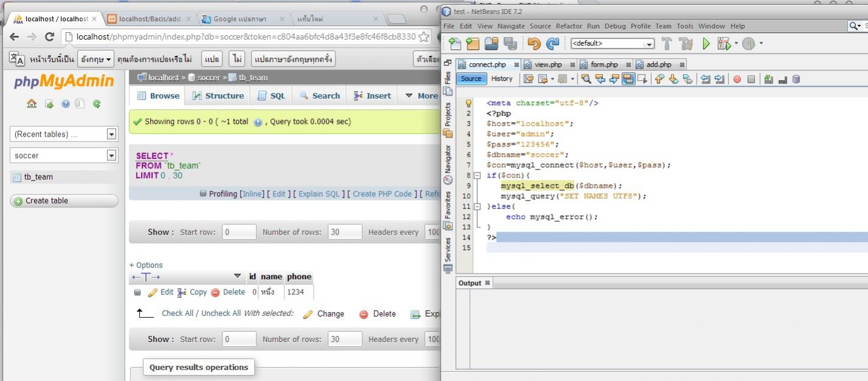Collapse the code fold at line 11

pos(477,207)
